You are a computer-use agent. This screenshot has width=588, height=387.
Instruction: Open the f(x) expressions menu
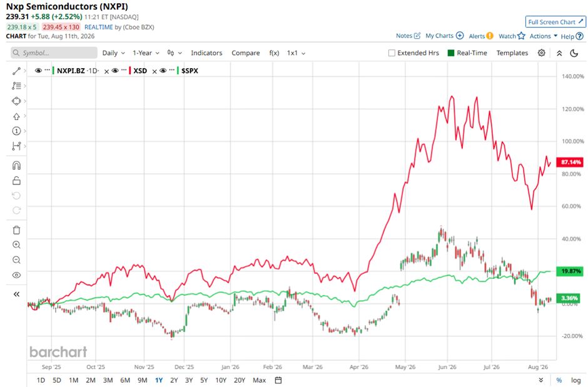[274, 53]
